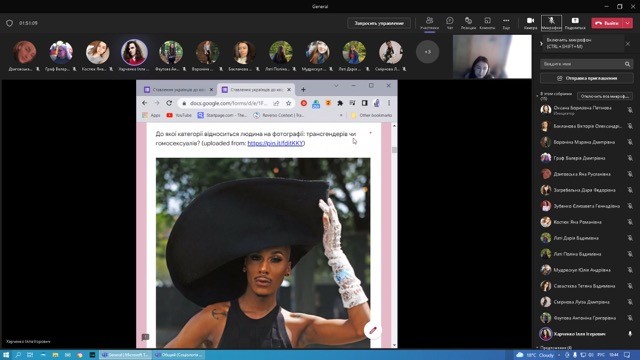Click muted mic icon for Зубенко Єлизавета
Screen dimensions: 640x360
[630, 206]
